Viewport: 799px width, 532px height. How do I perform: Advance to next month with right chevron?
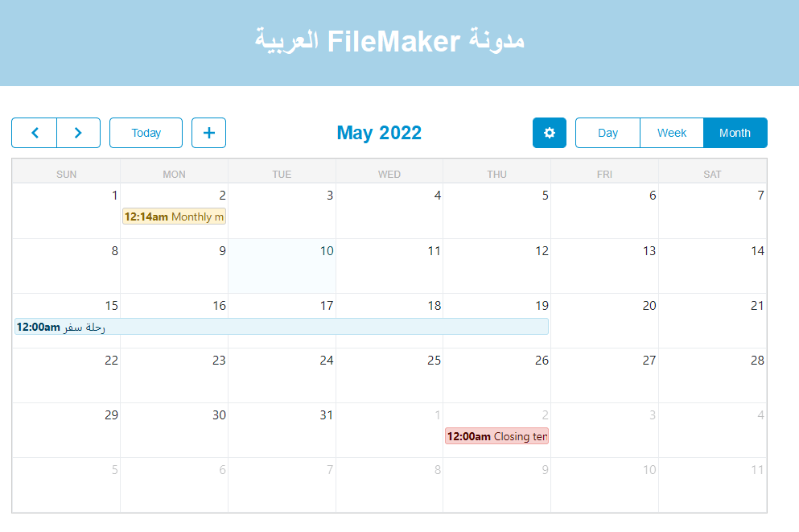coord(78,133)
